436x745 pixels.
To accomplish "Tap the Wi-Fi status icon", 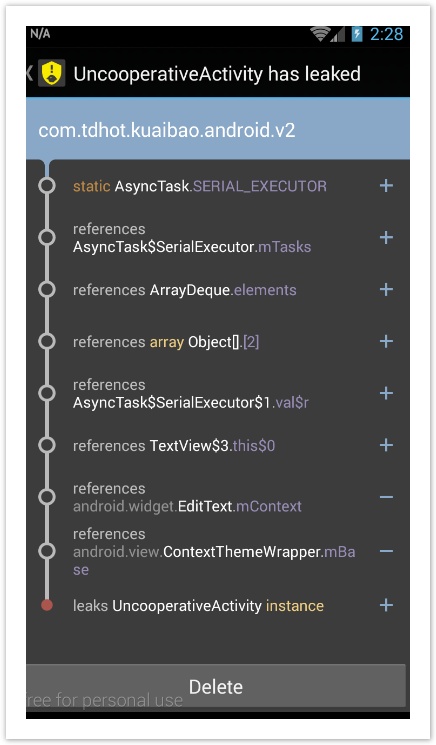I will (320, 34).
